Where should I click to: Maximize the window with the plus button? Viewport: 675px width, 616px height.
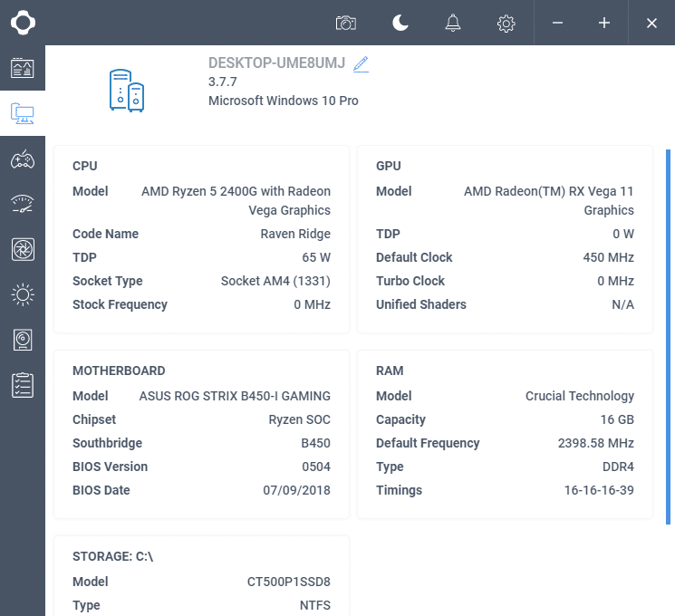(604, 23)
